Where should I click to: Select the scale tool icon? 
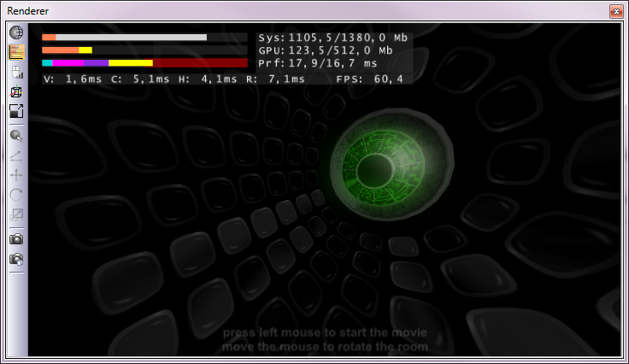point(16,214)
